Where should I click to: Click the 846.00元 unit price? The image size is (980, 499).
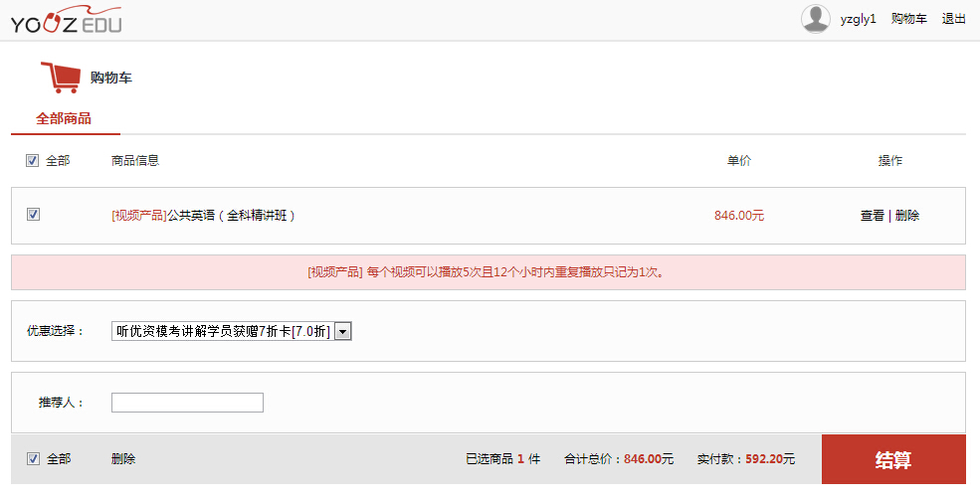(739, 216)
